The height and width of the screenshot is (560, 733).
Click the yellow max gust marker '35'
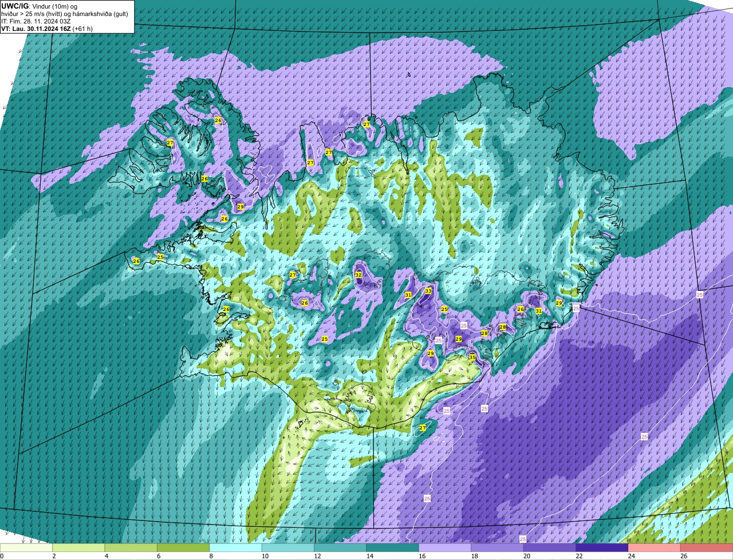coord(472,357)
